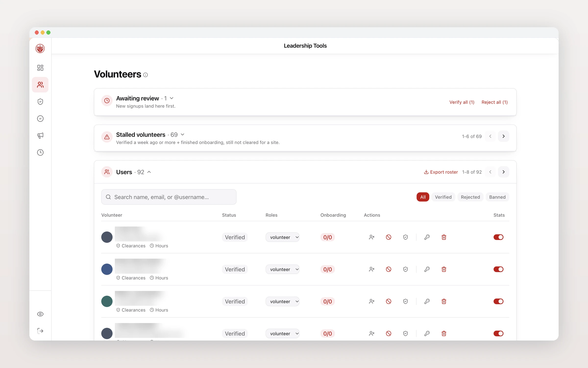
Task: Click the 0/0 onboarding badge in first row
Action: pyautogui.click(x=328, y=237)
